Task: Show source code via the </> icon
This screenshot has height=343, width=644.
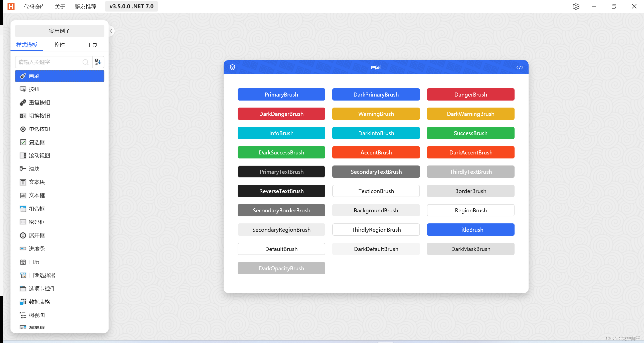Action: click(520, 67)
